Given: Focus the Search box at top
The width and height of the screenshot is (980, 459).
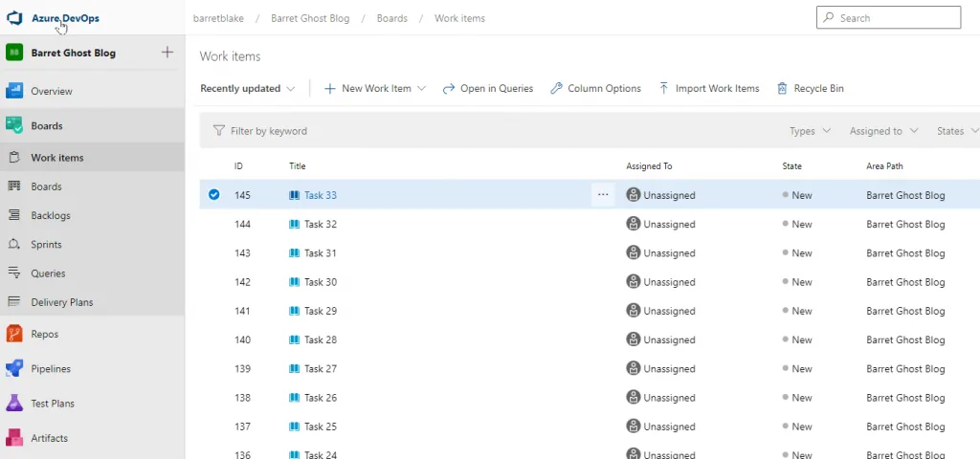Looking at the screenshot, I should pos(889,17).
